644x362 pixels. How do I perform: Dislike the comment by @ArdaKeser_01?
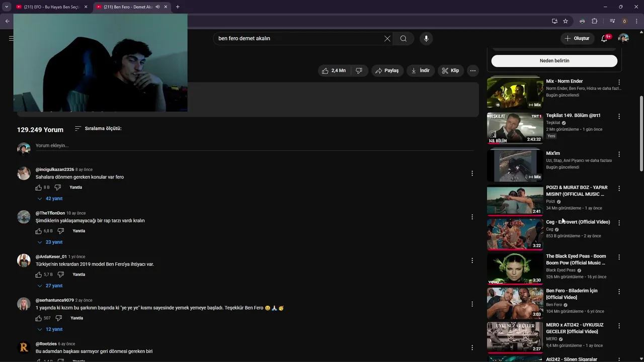coord(61,275)
